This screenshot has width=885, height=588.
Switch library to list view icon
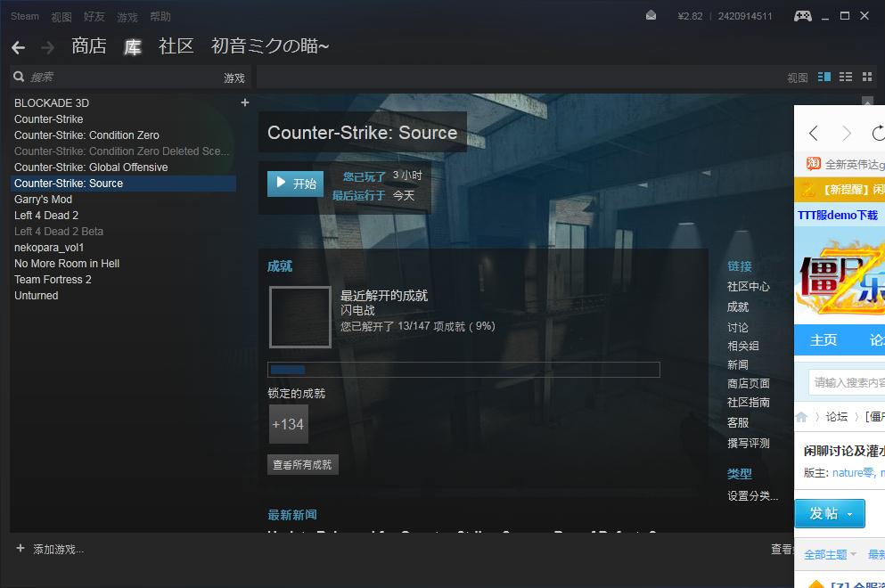[x=846, y=77]
